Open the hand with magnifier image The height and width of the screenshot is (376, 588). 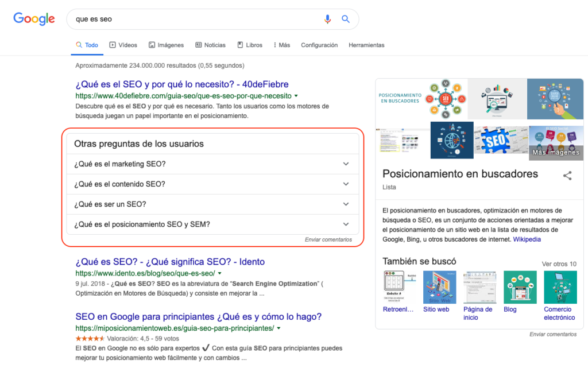point(555,99)
